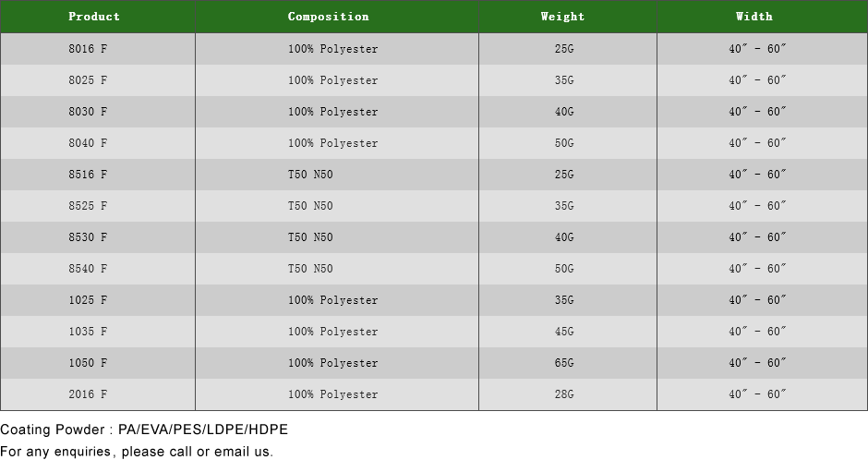This screenshot has width=868, height=460.
Task: Click the 28G weight value
Action: point(564,394)
